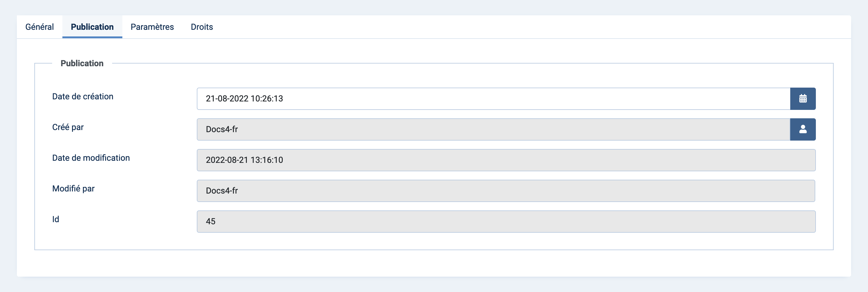Click the Date de modification field

point(506,160)
